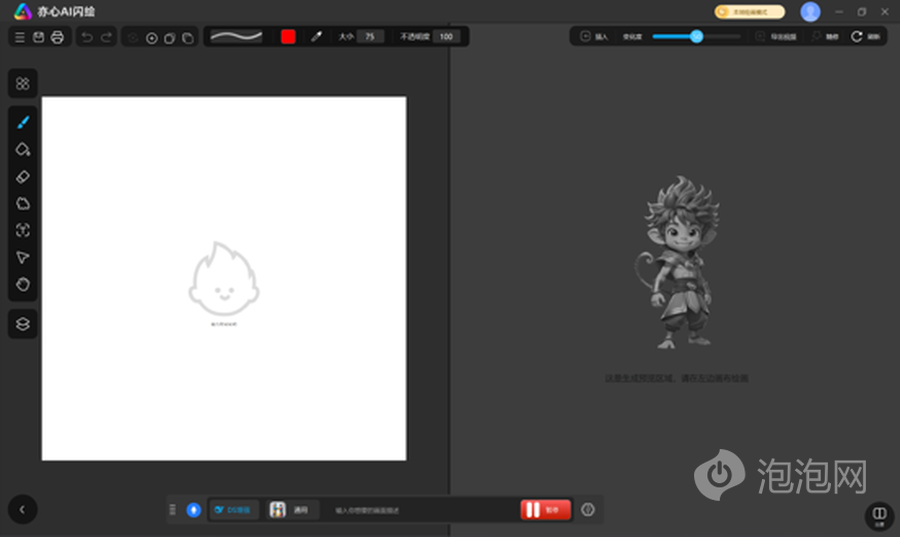Open the red brush color swatch
The height and width of the screenshot is (537, 900).
288,37
